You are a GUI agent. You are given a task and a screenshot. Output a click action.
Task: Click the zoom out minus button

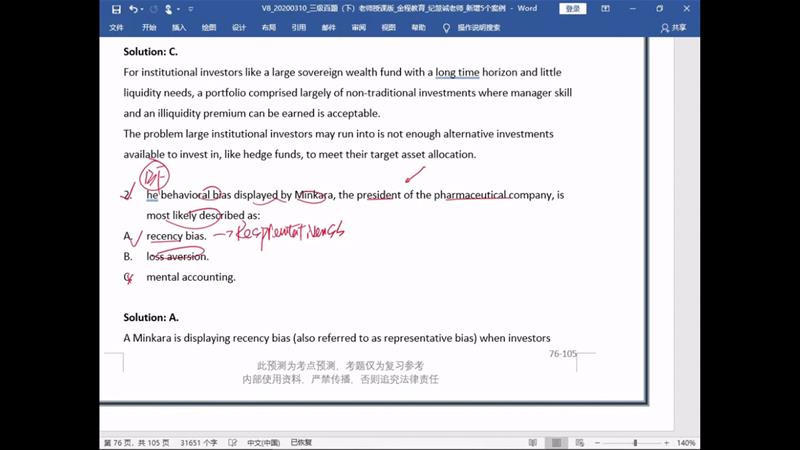coord(597,443)
